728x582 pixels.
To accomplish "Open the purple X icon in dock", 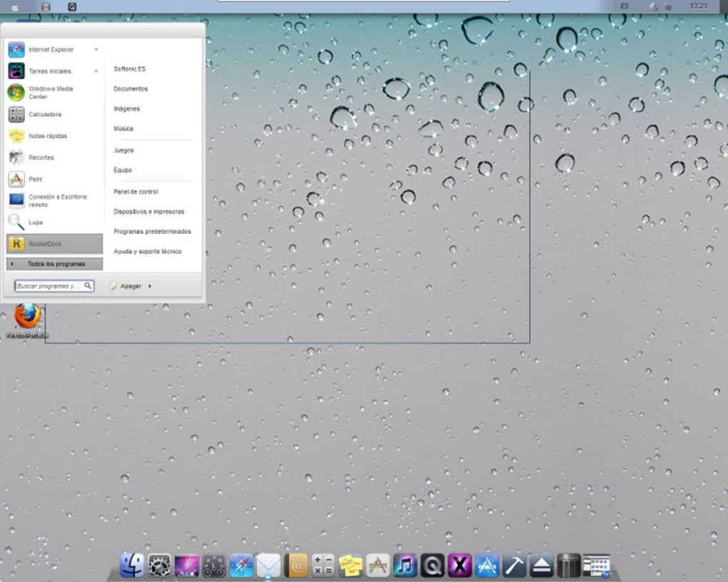I will tap(460, 566).
